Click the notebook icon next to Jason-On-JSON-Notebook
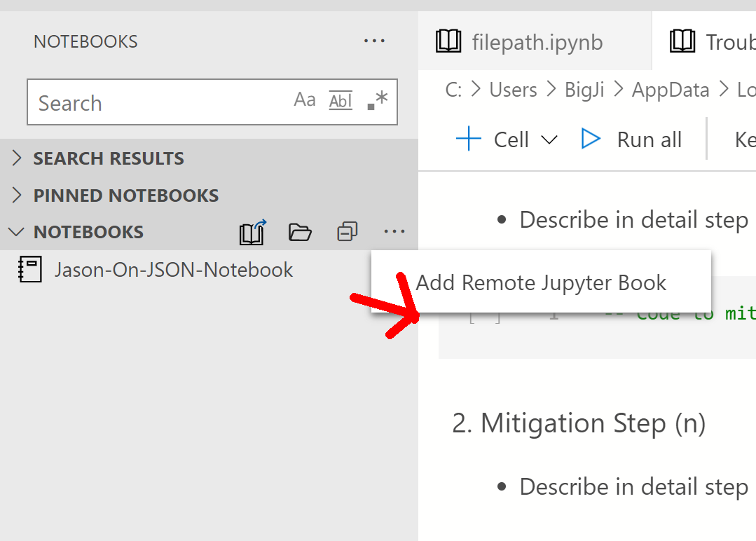Image resolution: width=756 pixels, height=541 pixels. (29, 269)
